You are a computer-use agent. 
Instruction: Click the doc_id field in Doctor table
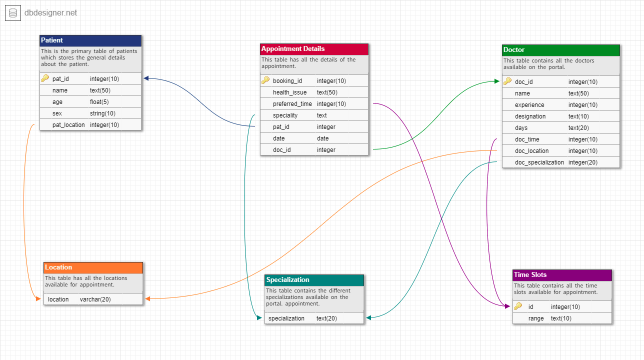(x=561, y=81)
